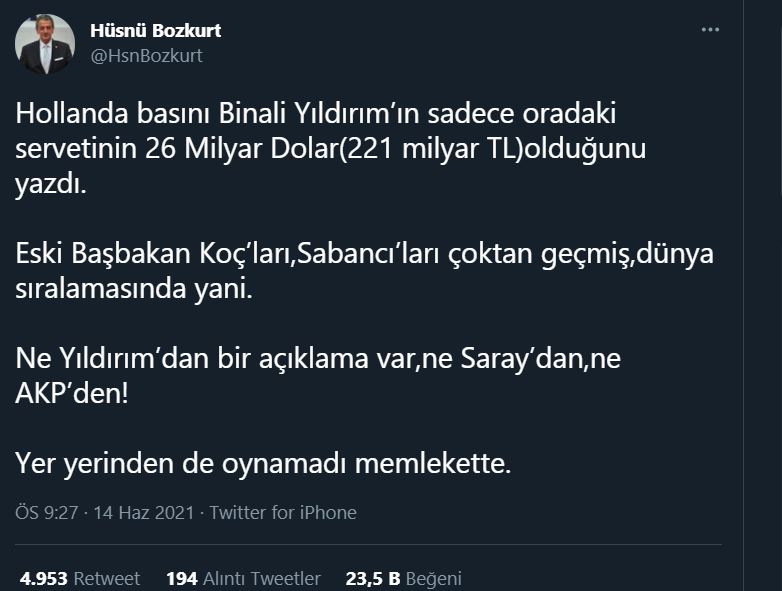Click Hüsnü Bozkurt's profile avatar
Screen dimensions: 782x591
coord(44,45)
